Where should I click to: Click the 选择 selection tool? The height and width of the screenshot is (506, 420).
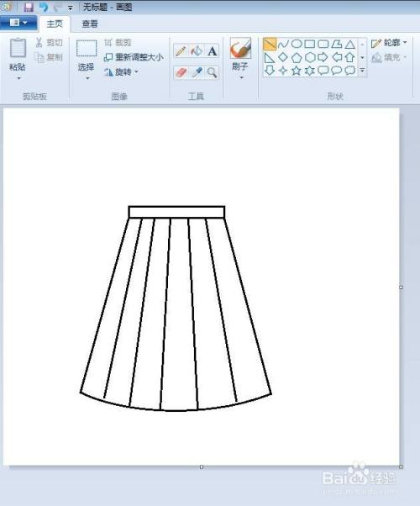coord(87,55)
